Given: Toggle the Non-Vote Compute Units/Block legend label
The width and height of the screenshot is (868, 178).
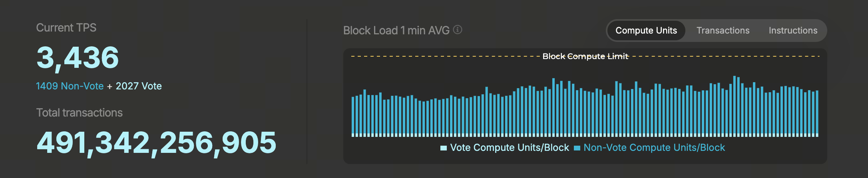Looking at the screenshot, I should (654, 148).
